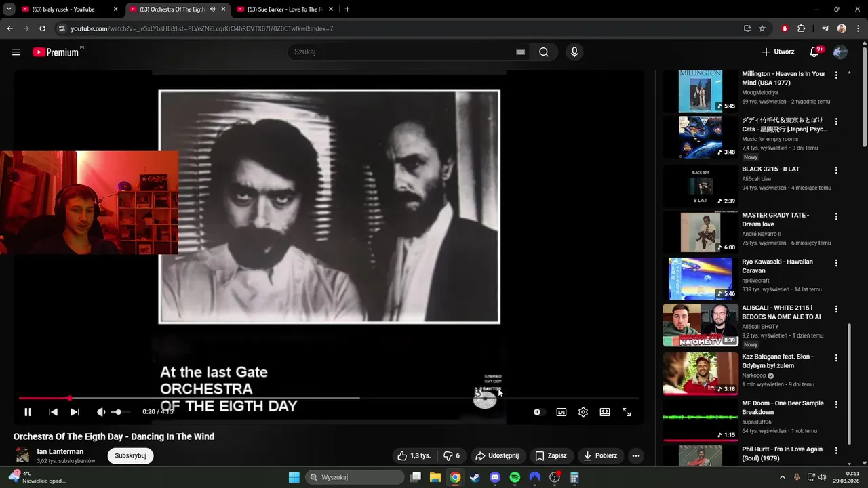Toggle subtitles captions button
This screenshot has width=868, height=488.
[x=561, y=412]
